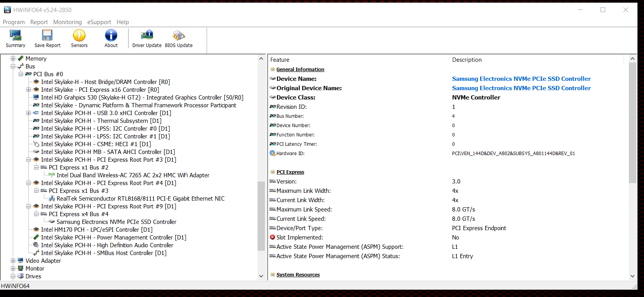Open the Help menu
The height and width of the screenshot is (297, 644).
pos(123,22)
